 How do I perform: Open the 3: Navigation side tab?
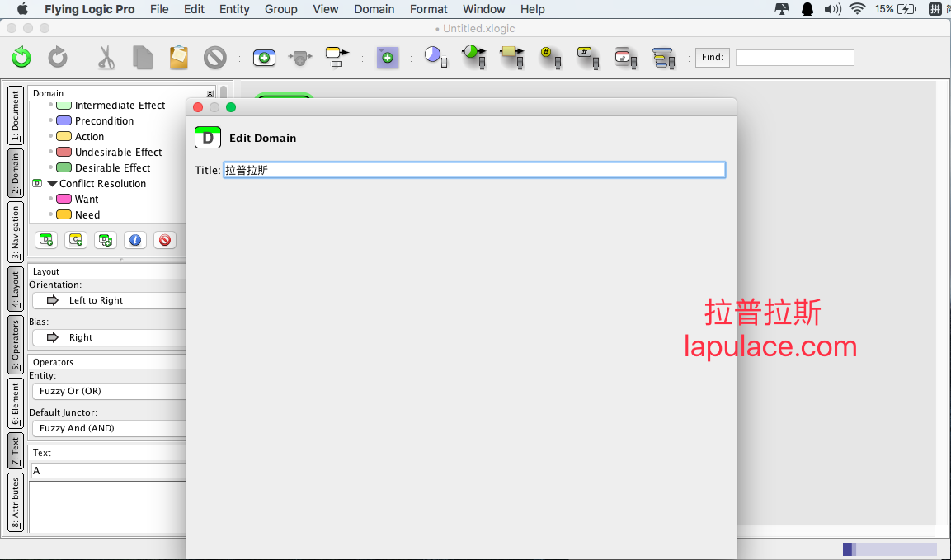click(x=16, y=233)
